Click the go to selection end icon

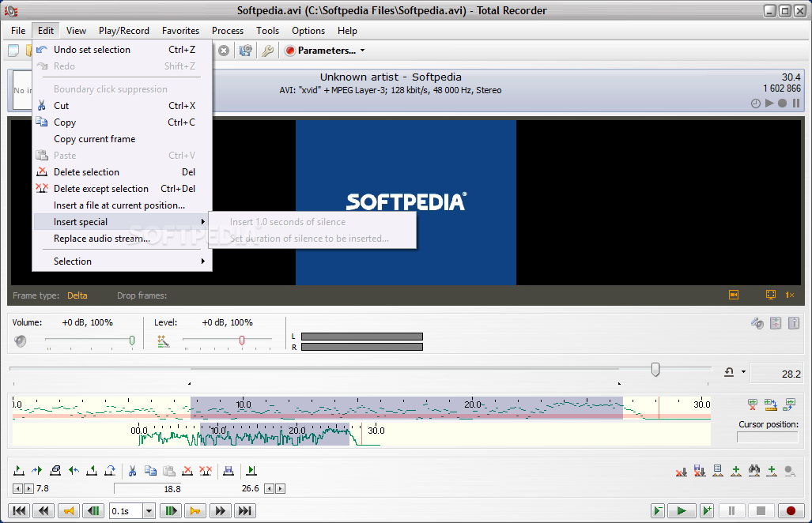coord(74,470)
